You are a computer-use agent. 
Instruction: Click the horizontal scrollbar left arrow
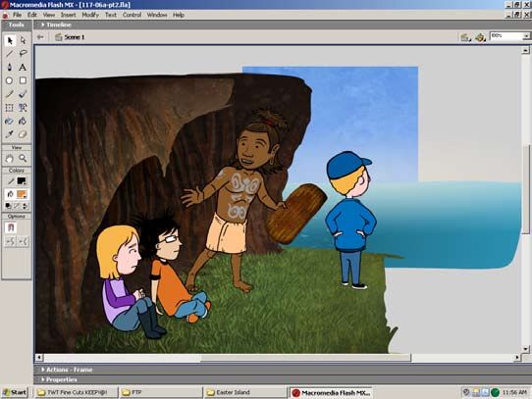(39, 357)
